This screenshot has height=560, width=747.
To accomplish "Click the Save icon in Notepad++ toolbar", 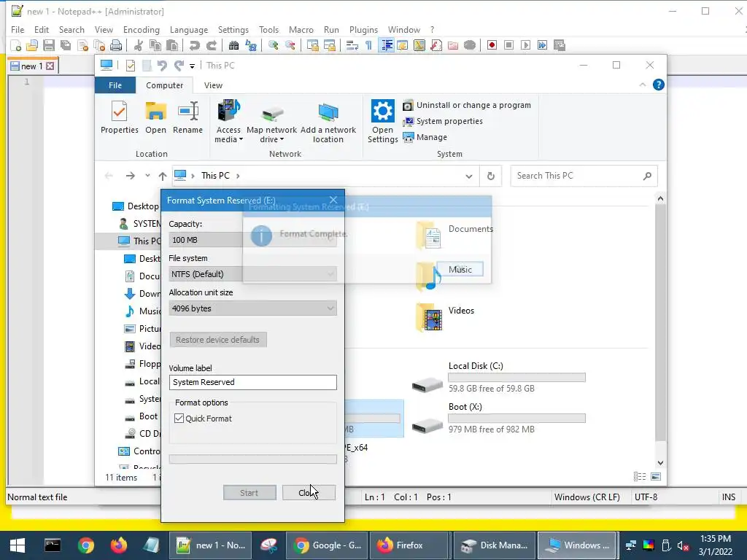I will (49, 45).
